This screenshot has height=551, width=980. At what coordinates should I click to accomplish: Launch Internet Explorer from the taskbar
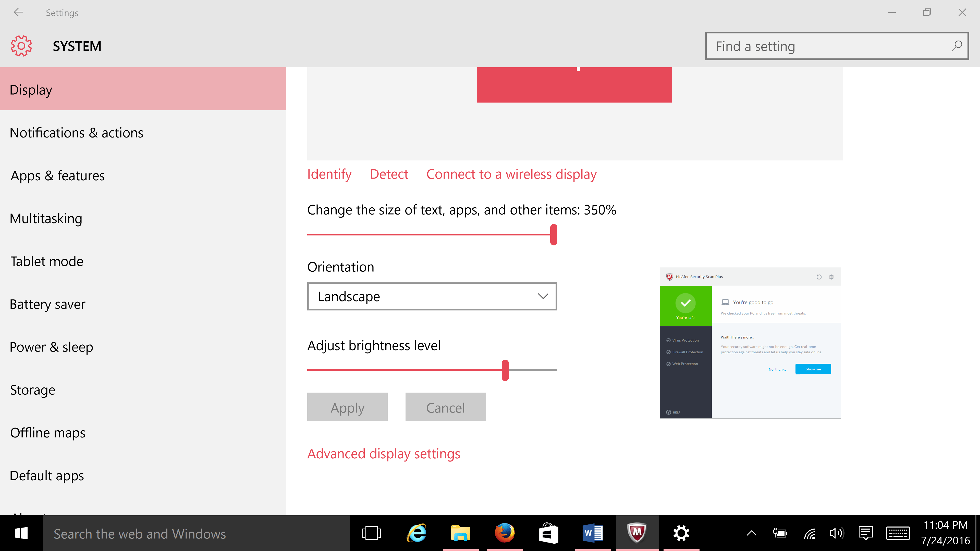[x=416, y=533]
